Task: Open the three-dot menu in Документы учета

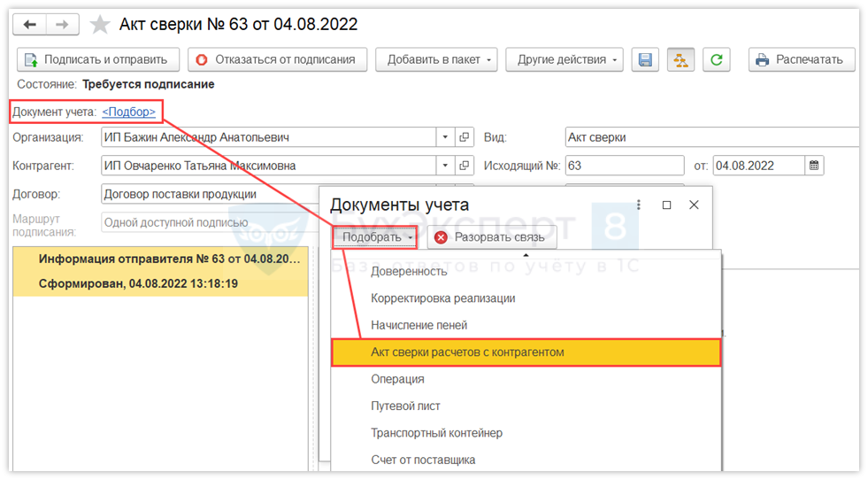Action: pyautogui.click(x=639, y=205)
